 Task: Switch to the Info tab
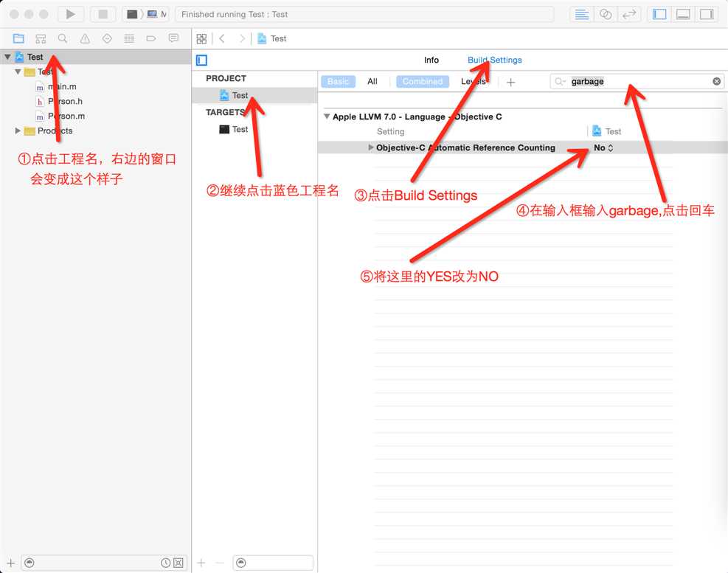pyautogui.click(x=431, y=60)
